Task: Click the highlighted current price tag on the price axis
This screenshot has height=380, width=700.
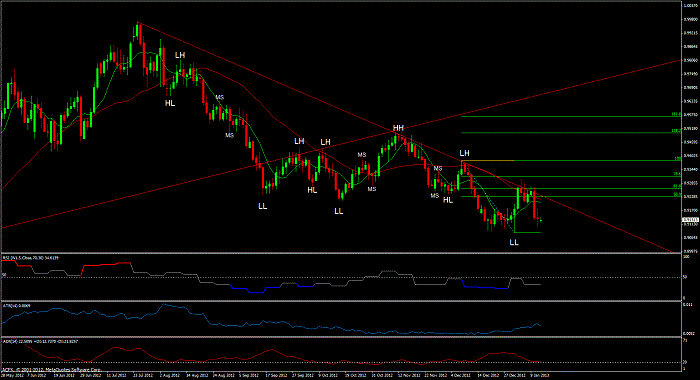Action: (690, 220)
